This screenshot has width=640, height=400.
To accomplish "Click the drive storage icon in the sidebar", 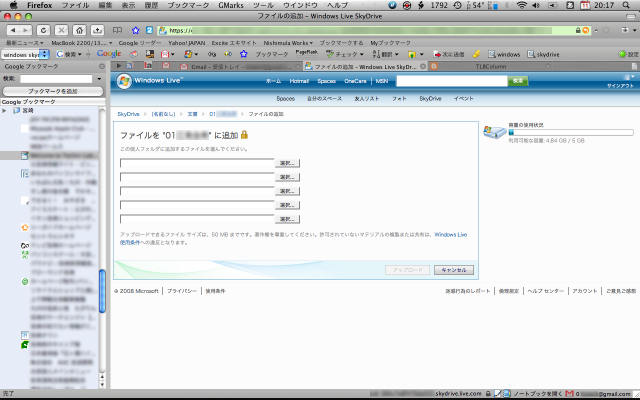I will pyautogui.click(x=494, y=132).
